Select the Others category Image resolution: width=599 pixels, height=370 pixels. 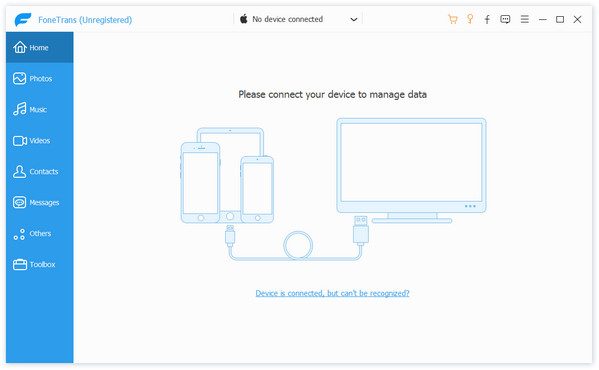point(39,233)
